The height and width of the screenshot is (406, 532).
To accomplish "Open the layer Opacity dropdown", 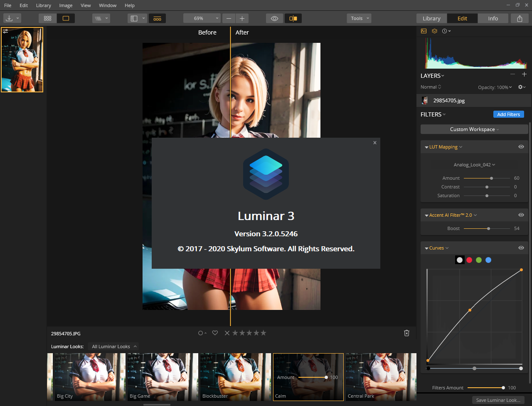I will (495, 87).
